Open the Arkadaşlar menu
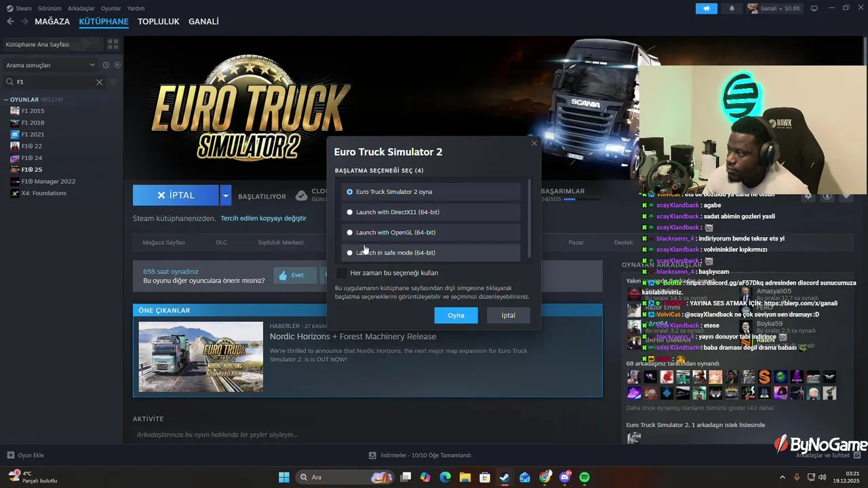The height and width of the screenshot is (488, 868). 81,8
